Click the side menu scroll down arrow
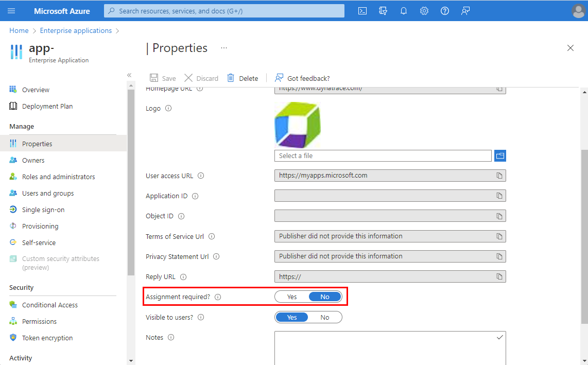Viewport: 588px width, 365px height. coord(131,361)
